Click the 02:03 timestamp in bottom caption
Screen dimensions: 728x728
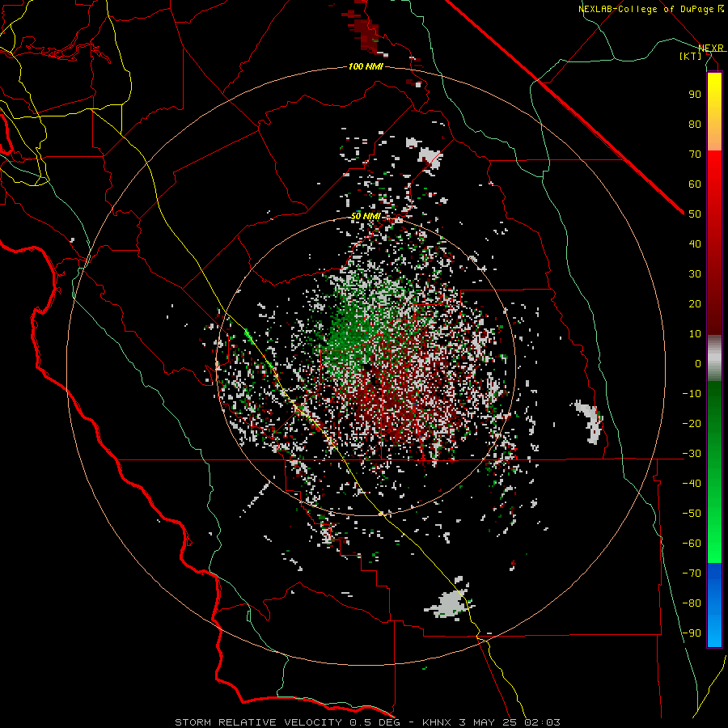542,722
